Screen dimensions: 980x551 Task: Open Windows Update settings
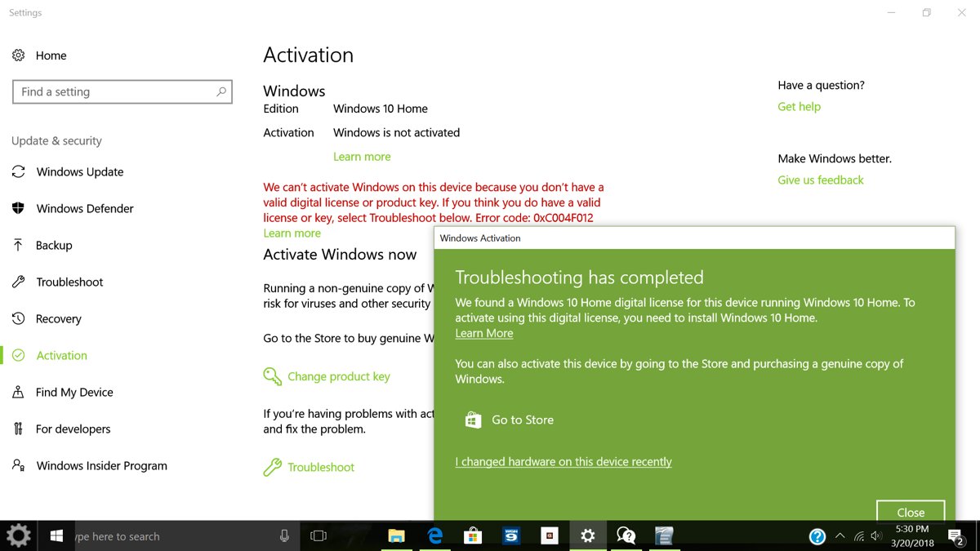[x=80, y=171]
